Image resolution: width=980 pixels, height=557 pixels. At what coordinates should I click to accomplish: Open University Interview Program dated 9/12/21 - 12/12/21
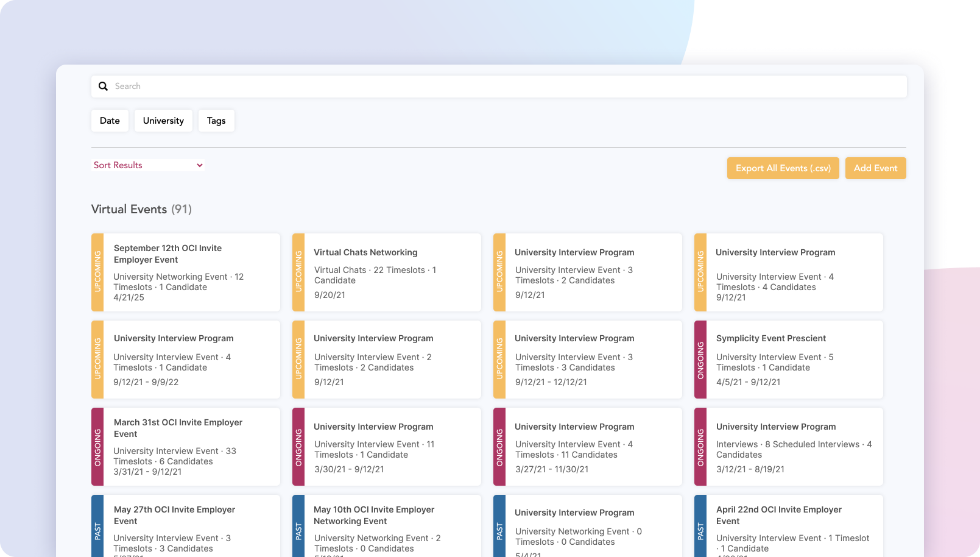(574, 338)
